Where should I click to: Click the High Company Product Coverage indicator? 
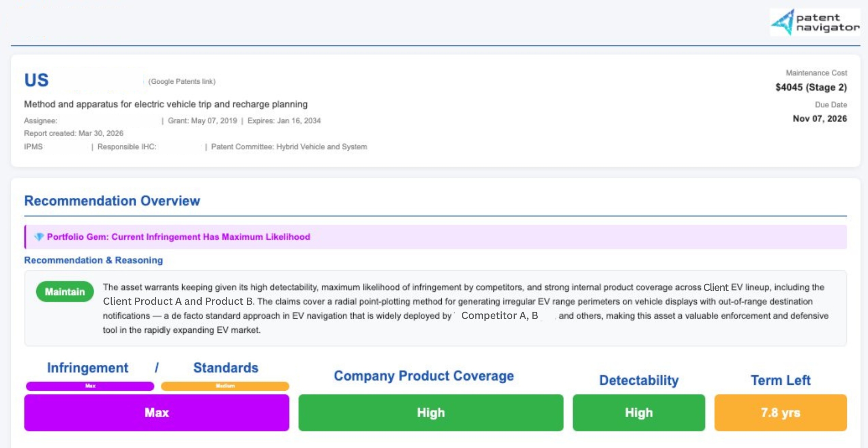(431, 412)
